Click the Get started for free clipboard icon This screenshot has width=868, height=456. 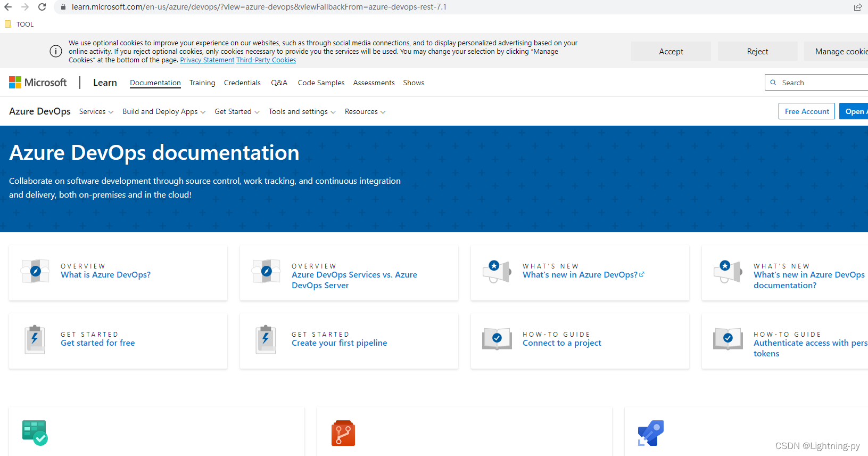35,339
